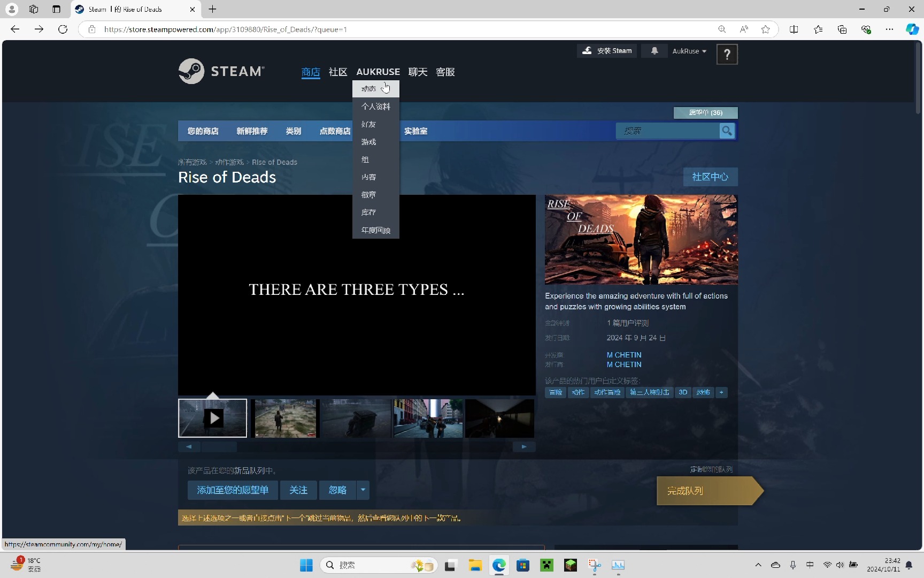Click the 冒险 tag
Screen dimensions: 924x578
[x=556, y=392]
